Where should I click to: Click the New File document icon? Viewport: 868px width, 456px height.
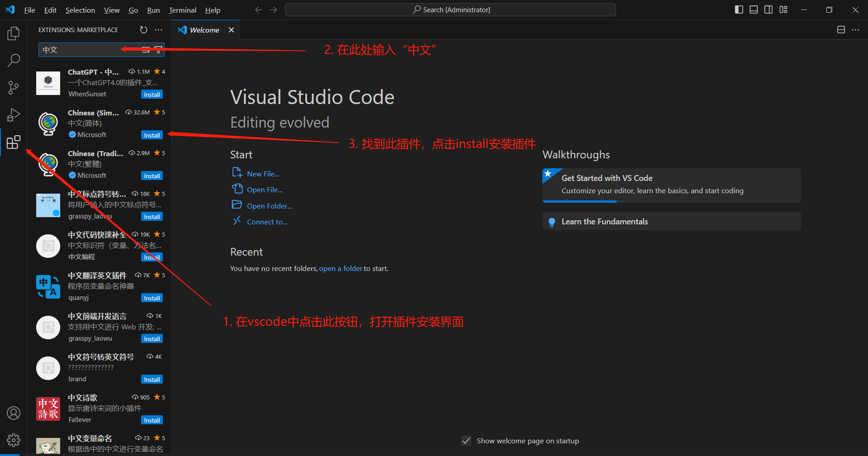point(237,172)
